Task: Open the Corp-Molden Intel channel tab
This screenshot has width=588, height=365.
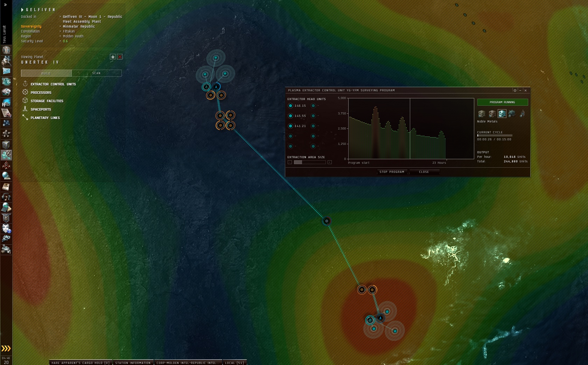Action: pyautogui.click(x=188, y=363)
